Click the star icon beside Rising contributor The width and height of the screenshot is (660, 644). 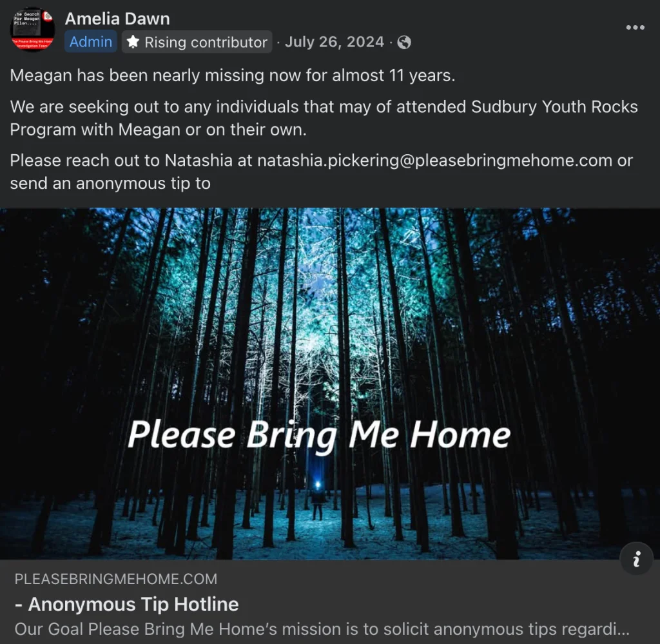pos(133,42)
